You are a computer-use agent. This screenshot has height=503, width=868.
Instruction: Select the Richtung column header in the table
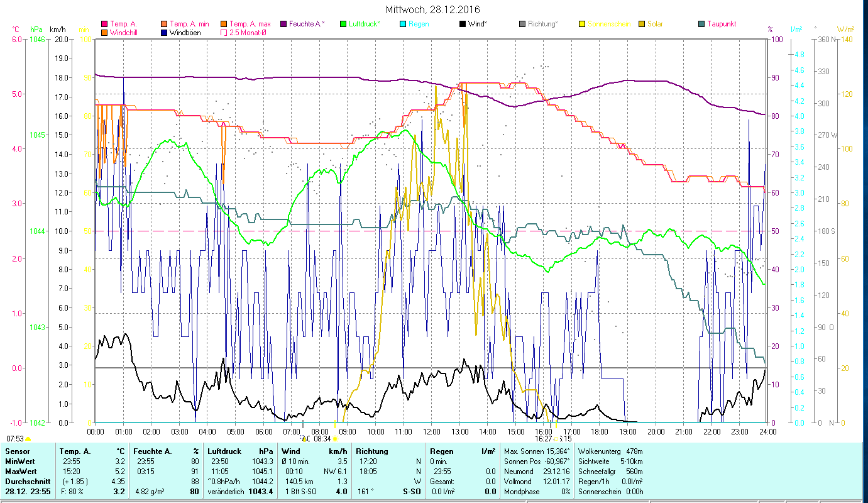point(372,451)
